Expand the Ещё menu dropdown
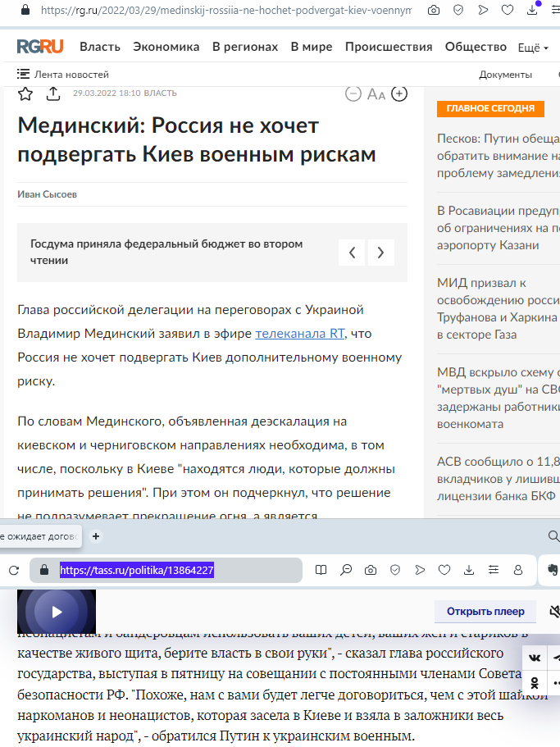The width and height of the screenshot is (560, 747). tap(534, 48)
